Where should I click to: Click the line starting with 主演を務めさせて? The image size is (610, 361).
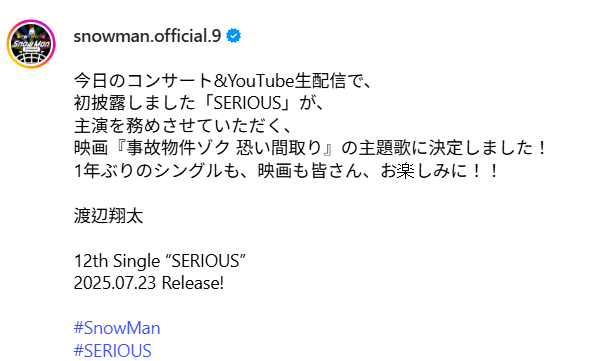tap(183, 126)
